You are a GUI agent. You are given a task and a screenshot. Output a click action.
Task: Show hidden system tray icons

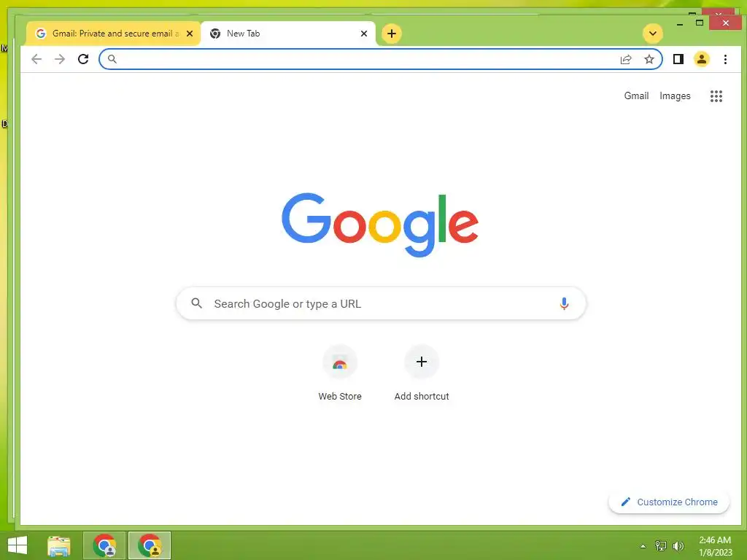[x=643, y=546]
